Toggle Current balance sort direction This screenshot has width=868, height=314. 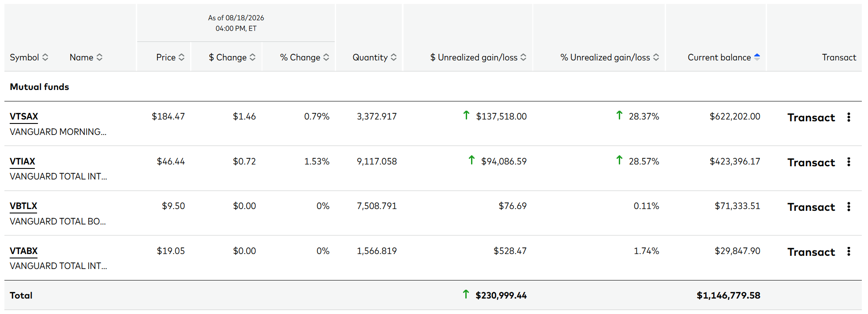point(757,57)
